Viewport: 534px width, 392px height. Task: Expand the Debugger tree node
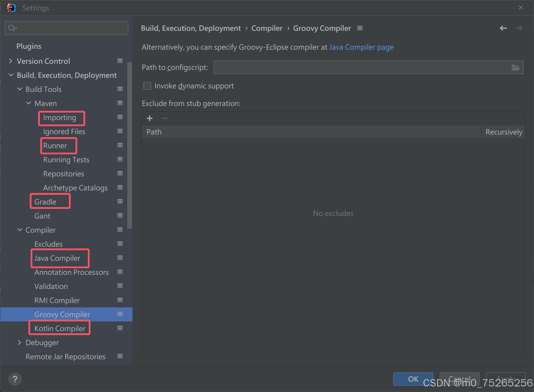[19, 342]
